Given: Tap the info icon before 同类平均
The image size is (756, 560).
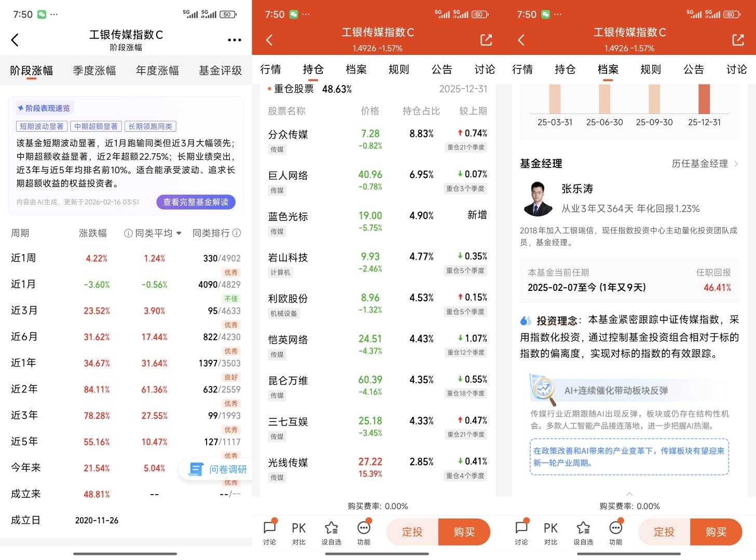Looking at the screenshot, I should coord(128,233).
